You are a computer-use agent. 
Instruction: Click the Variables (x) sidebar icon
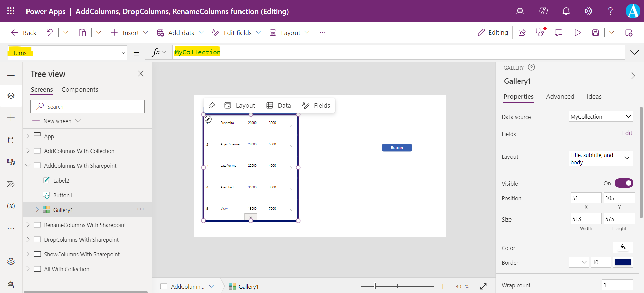click(11, 206)
